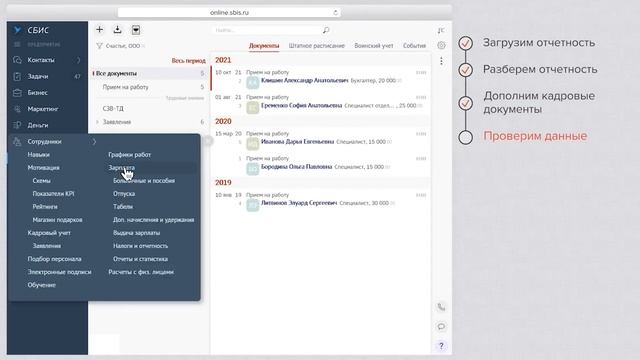Click the download import icon in toolbar
The height and width of the screenshot is (360, 640).
click(117, 29)
